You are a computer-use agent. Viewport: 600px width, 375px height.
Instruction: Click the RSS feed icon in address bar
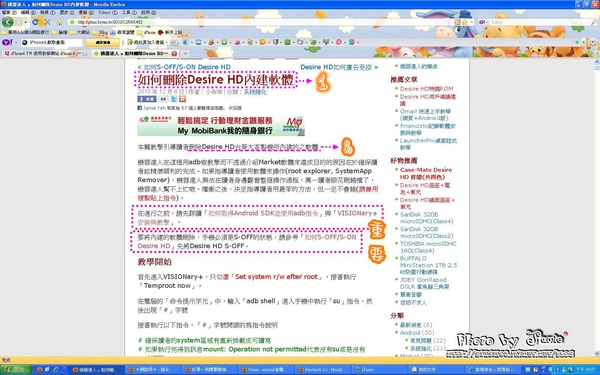coord(457,22)
